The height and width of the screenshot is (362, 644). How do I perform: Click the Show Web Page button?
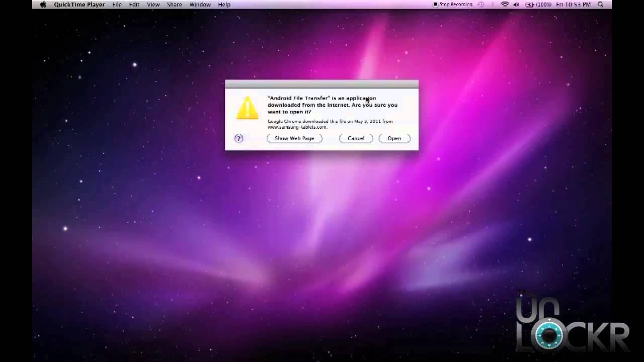294,138
